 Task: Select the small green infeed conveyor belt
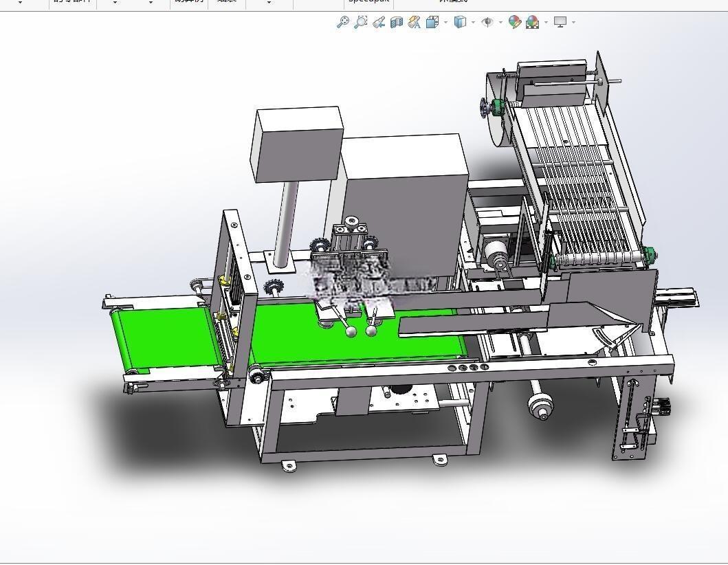(167, 339)
